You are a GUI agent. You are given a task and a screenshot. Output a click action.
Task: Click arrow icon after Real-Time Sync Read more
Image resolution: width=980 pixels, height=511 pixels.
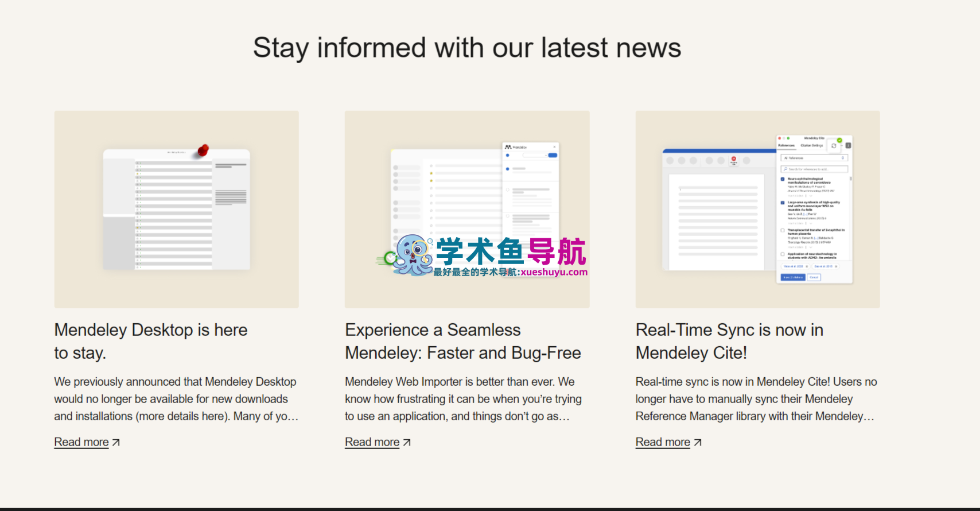[698, 443]
